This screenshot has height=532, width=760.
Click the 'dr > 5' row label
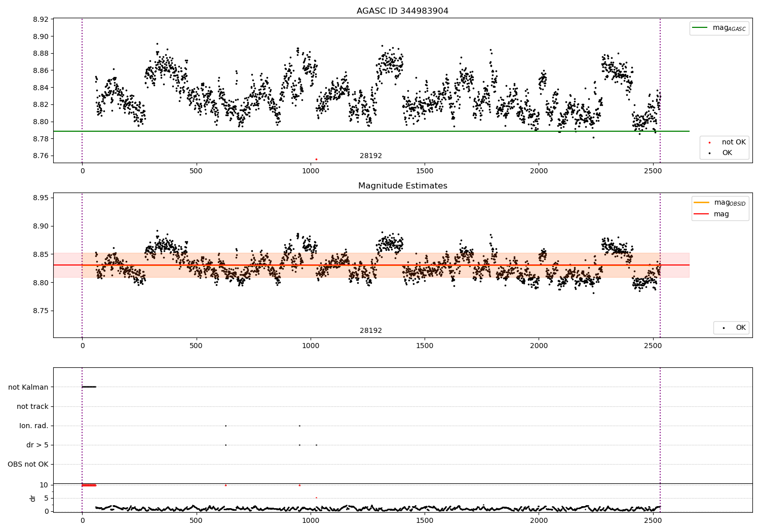pyautogui.click(x=37, y=445)
